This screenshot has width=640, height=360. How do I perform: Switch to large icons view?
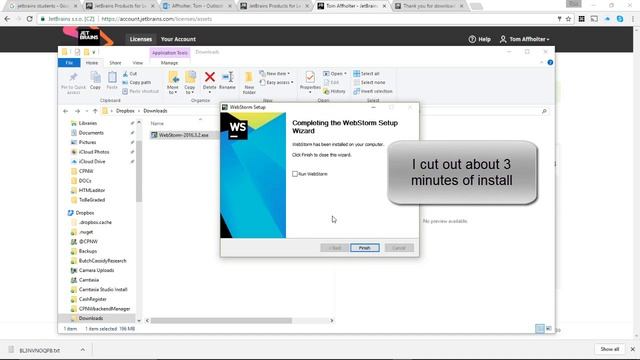[x=549, y=329]
